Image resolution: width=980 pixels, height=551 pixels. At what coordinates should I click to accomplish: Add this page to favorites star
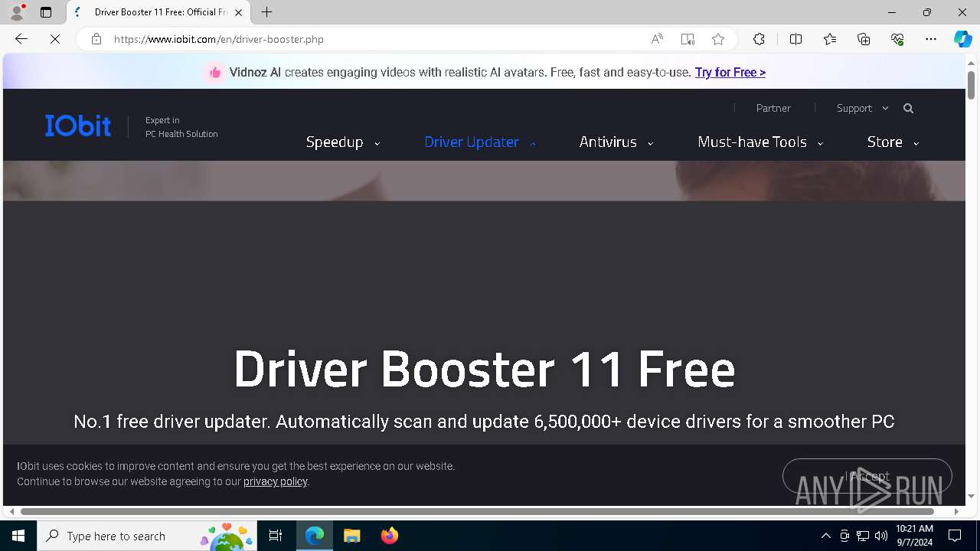718,39
